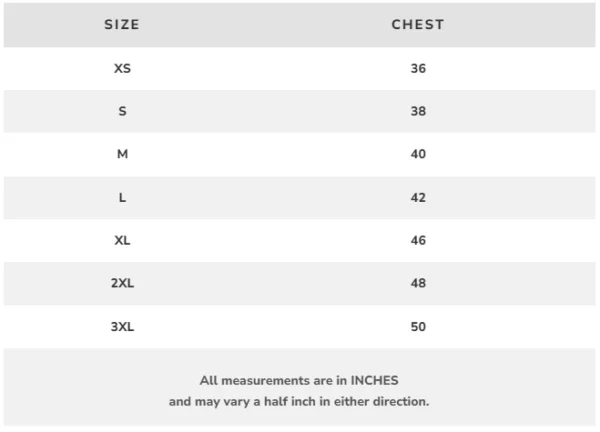Click chest value 42

pos(418,197)
